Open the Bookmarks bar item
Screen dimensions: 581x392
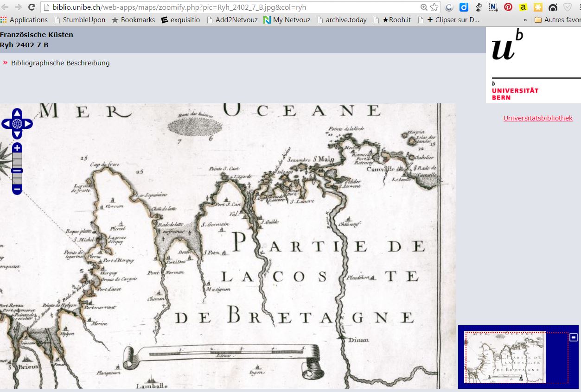coord(133,20)
